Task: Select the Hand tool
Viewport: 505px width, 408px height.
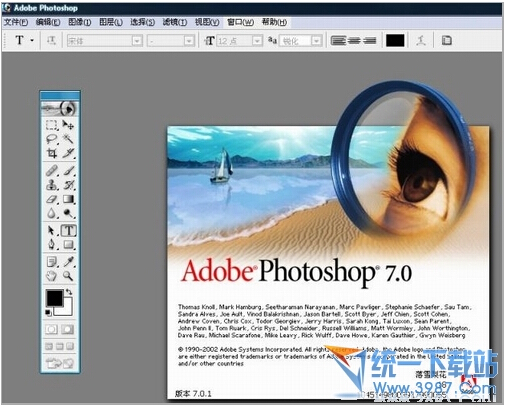Action: [x=51, y=276]
